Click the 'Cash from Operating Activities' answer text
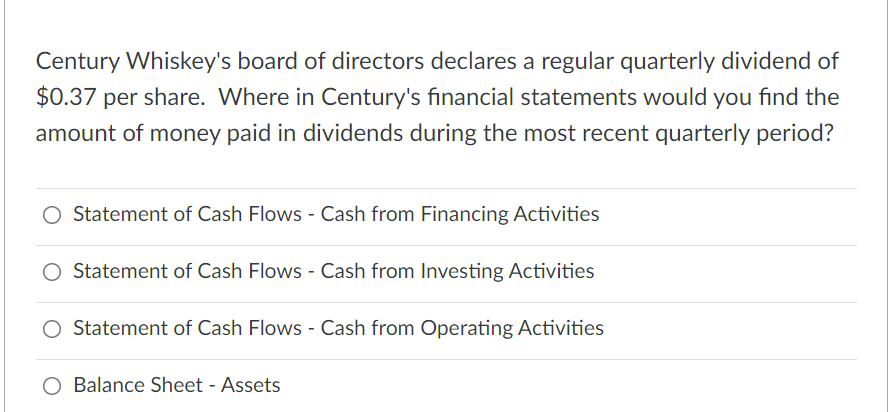 [462, 328]
